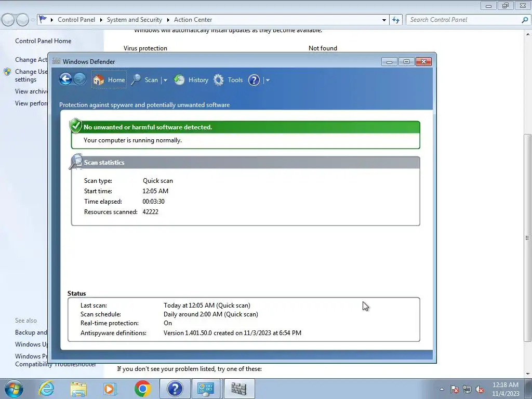
Task: Click System and Security breadcrumb
Action: [135, 20]
